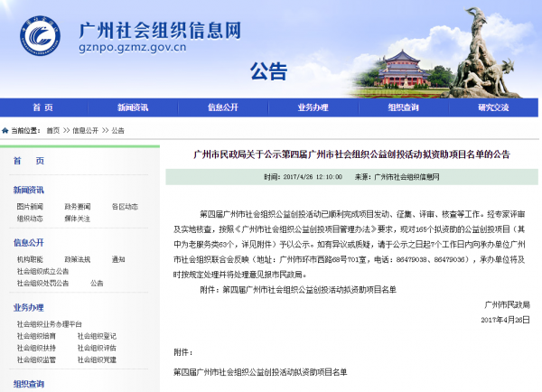Open the 新闻资讯 navigation bar item
The image size is (542, 392).
coord(133,107)
